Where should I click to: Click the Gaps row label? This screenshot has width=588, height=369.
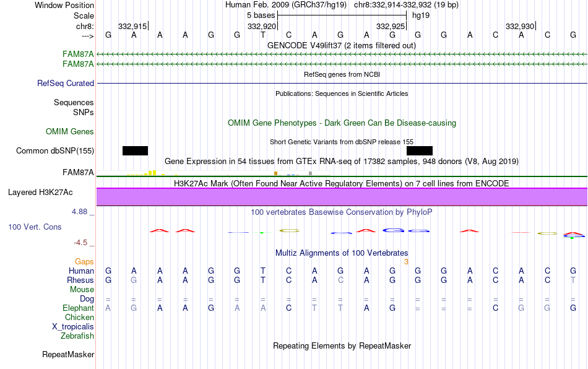coord(84,261)
